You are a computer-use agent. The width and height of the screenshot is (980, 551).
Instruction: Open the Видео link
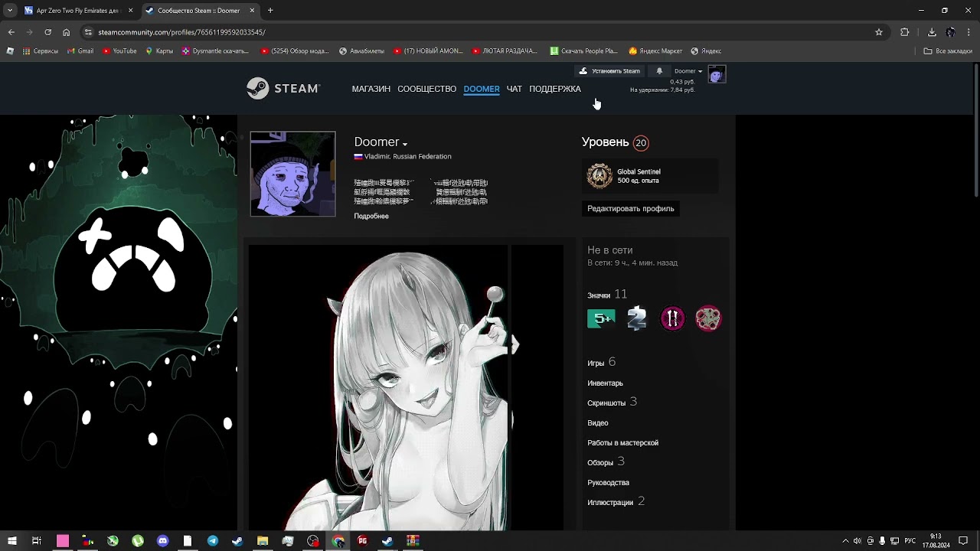point(598,422)
